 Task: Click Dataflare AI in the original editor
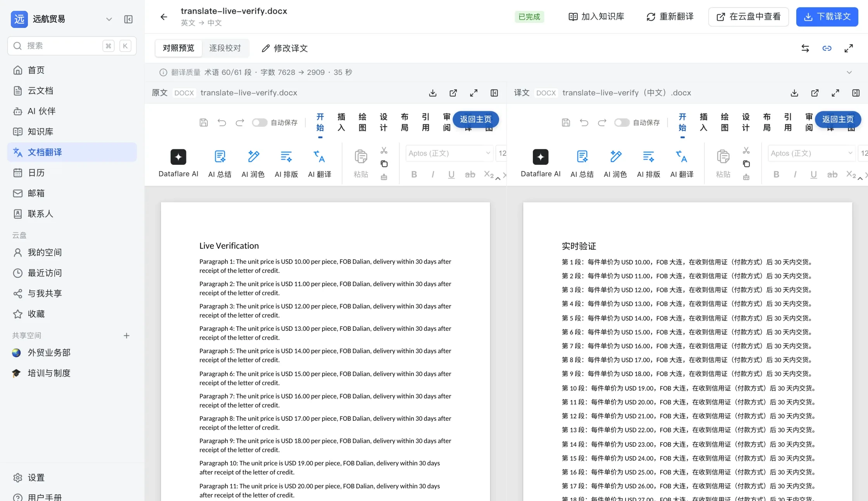coord(178,163)
